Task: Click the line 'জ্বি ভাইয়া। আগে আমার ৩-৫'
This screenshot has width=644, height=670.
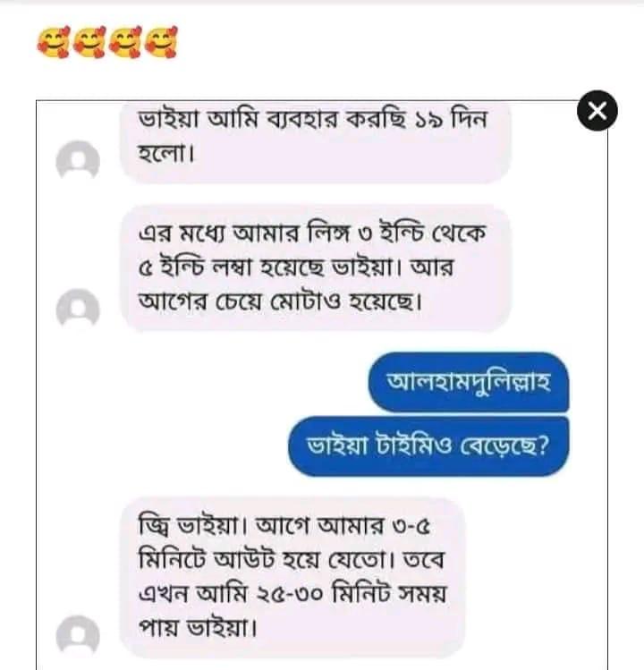Action: coord(284,526)
